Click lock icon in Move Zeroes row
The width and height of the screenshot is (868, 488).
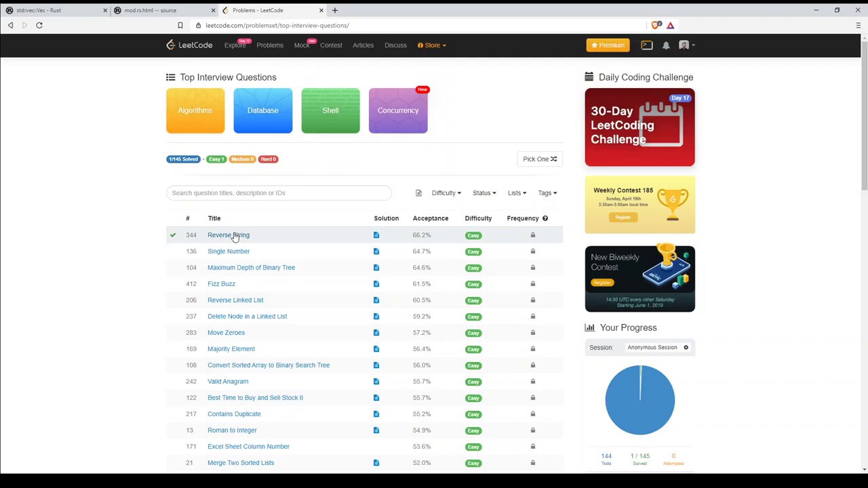coord(533,333)
